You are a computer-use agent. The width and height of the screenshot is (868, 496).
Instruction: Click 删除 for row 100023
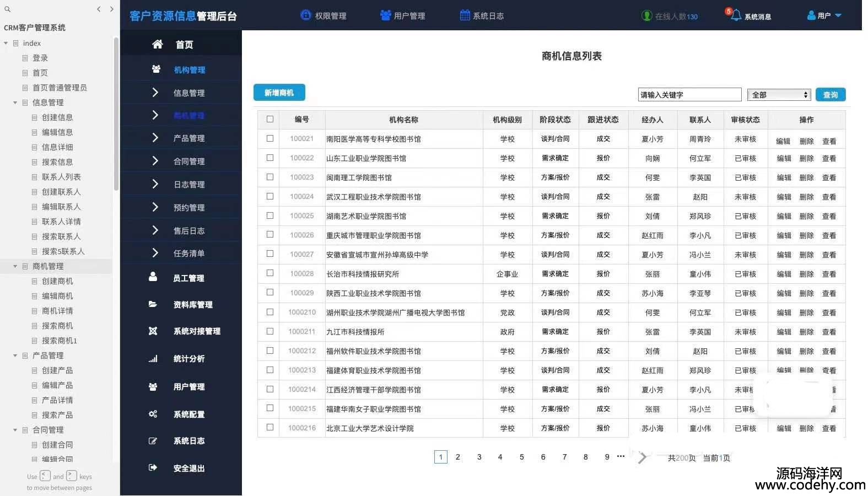806,177
